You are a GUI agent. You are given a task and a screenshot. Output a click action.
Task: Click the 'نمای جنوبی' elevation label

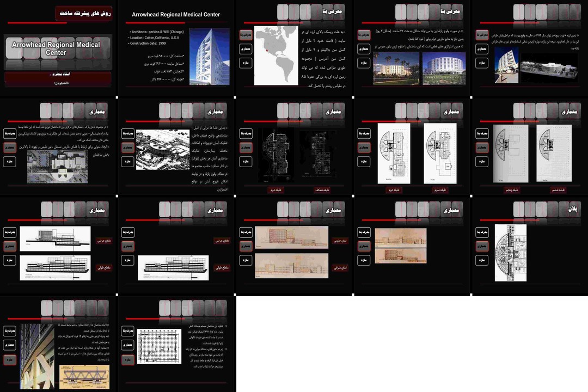pyautogui.click(x=340, y=241)
